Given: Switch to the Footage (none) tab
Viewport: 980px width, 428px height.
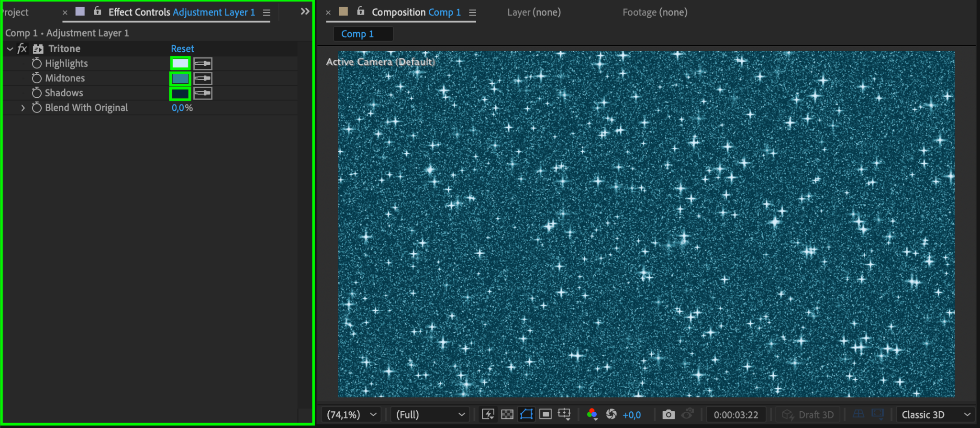Looking at the screenshot, I should [655, 12].
